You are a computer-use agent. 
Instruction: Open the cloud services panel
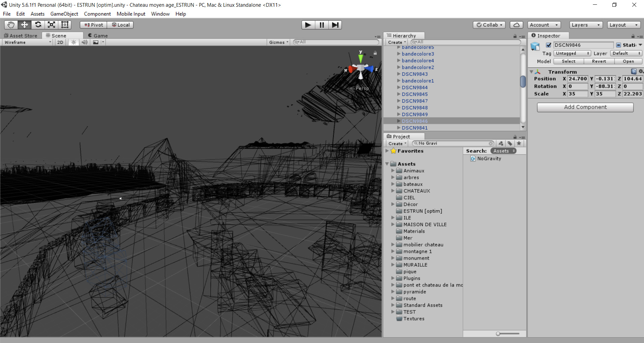click(516, 25)
